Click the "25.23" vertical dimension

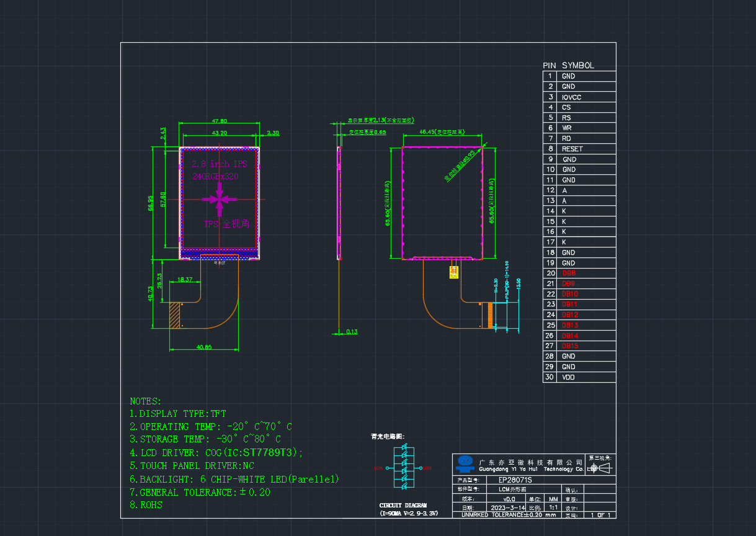point(159,281)
